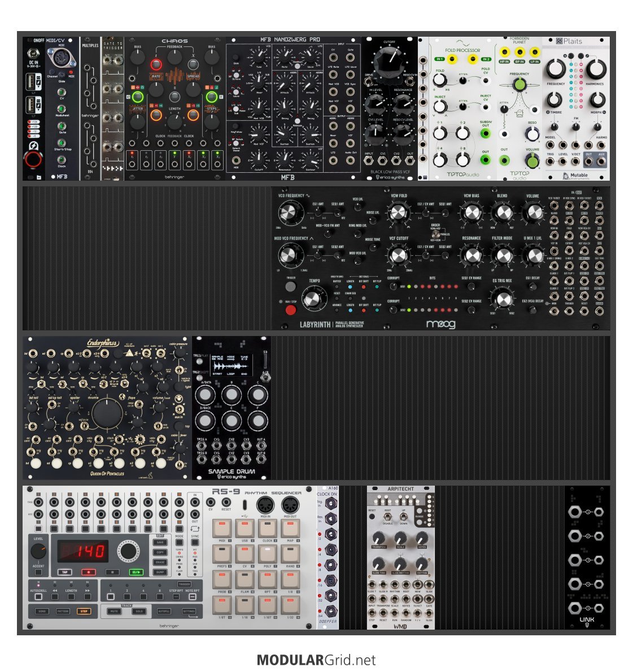The width and height of the screenshot is (633, 672).
Task: Click the green OUT jack on Forbidden Planet
Action: tap(504, 161)
